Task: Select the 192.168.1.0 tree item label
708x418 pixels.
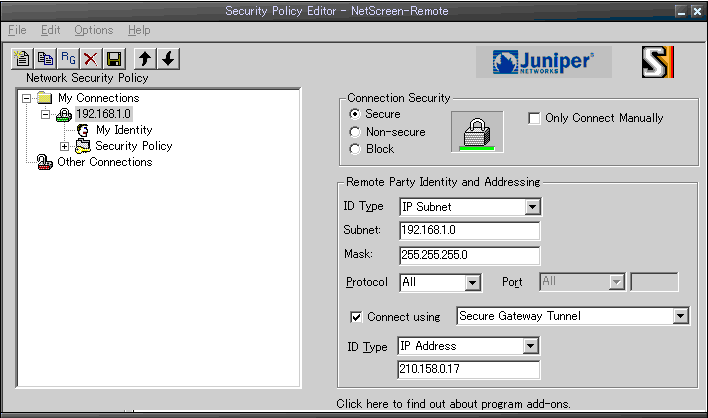Action: pyautogui.click(x=103, y=114)
